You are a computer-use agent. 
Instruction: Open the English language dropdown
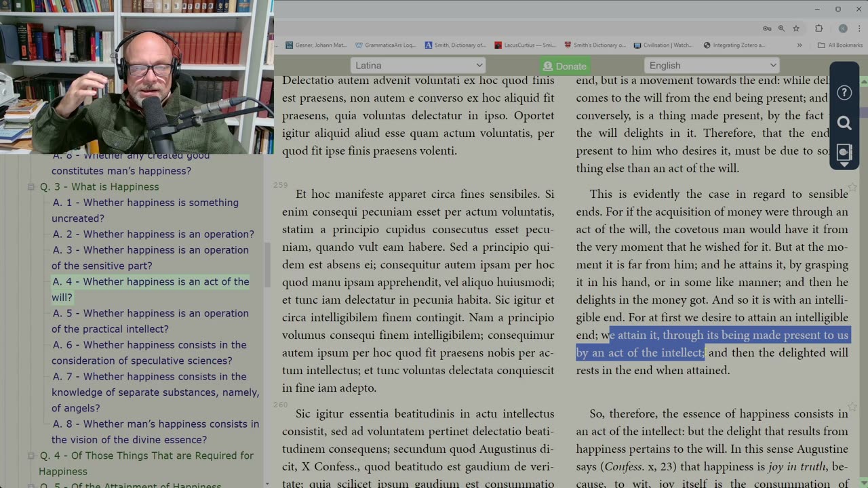click(711, 65)
